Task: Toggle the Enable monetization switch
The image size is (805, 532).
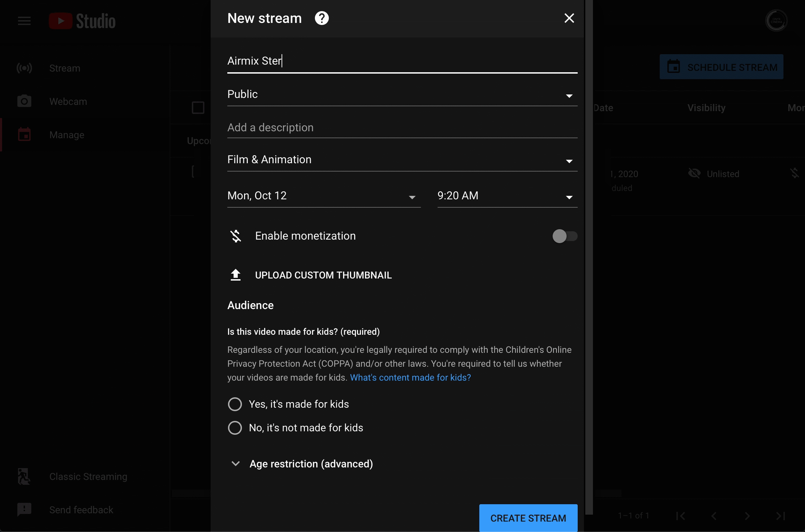Action: point(564,236)
